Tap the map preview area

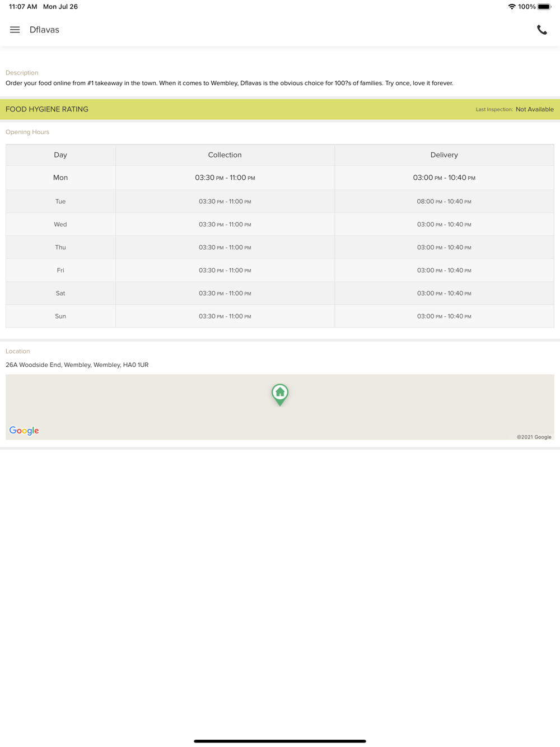tap(280, 407)
